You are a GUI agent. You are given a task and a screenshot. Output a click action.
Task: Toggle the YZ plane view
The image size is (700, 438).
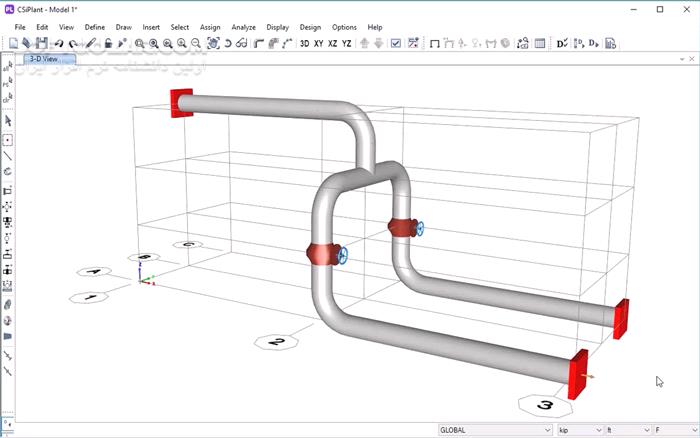tap(346, 43)
